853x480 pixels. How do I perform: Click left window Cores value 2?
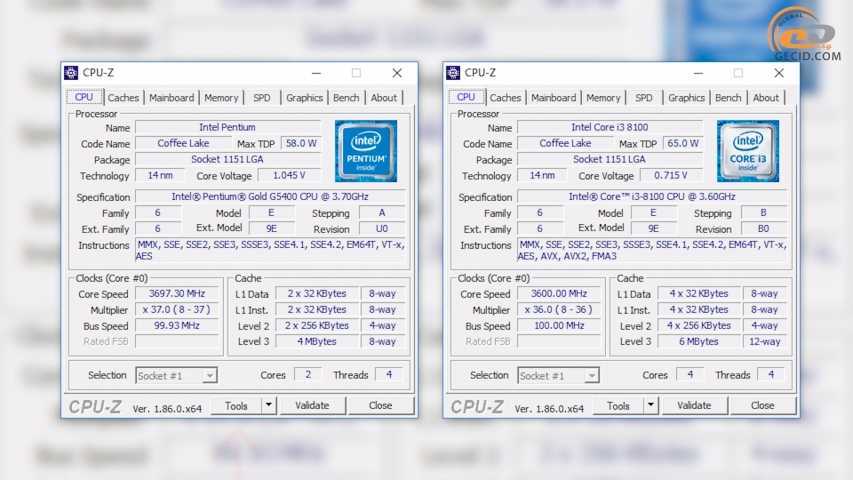[308, 374]
